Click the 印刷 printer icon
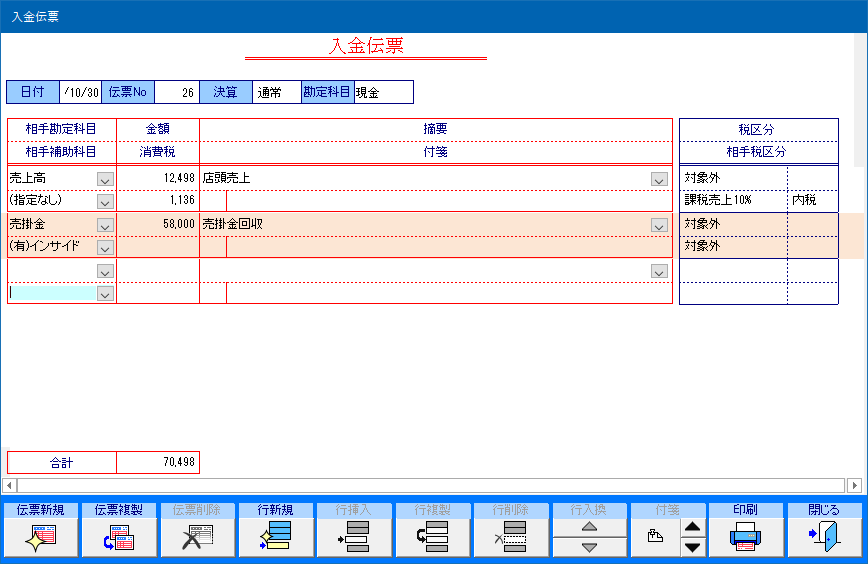 pos(746,536)
